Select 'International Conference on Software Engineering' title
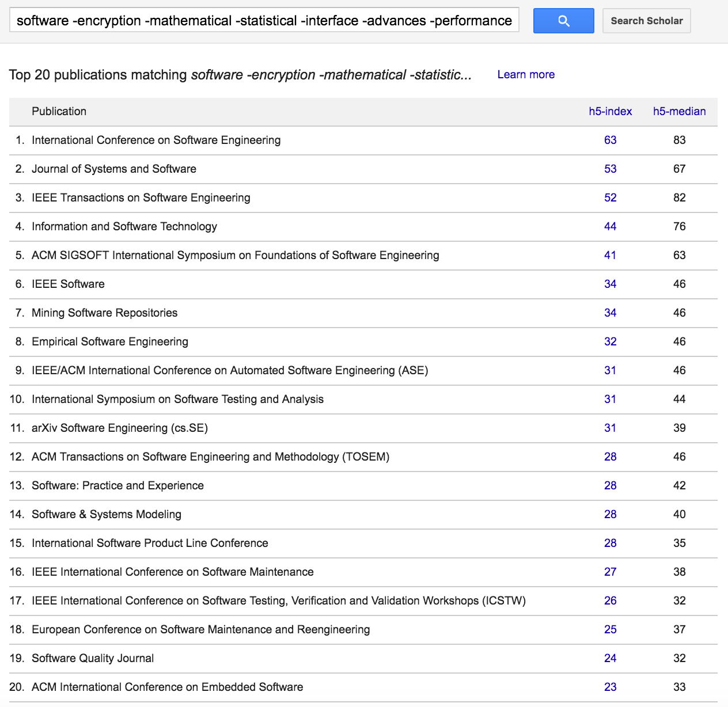728x707 pixels. pos(156,140)
